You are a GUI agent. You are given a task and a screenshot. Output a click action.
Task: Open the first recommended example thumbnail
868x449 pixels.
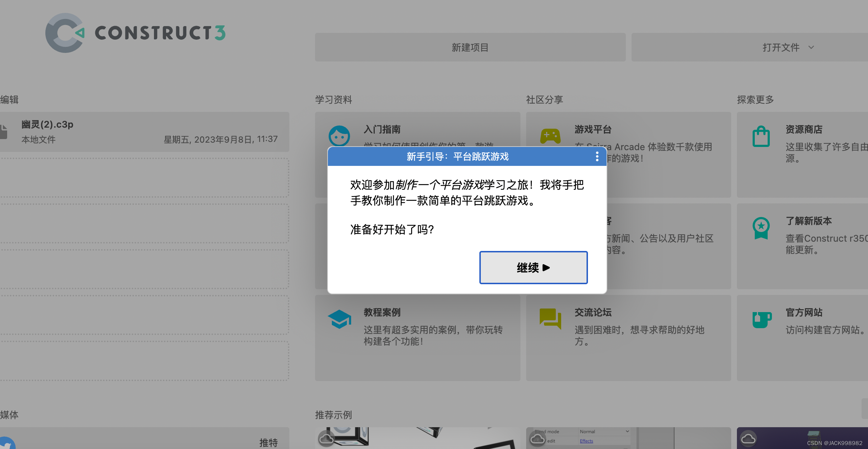coord(417,438)
